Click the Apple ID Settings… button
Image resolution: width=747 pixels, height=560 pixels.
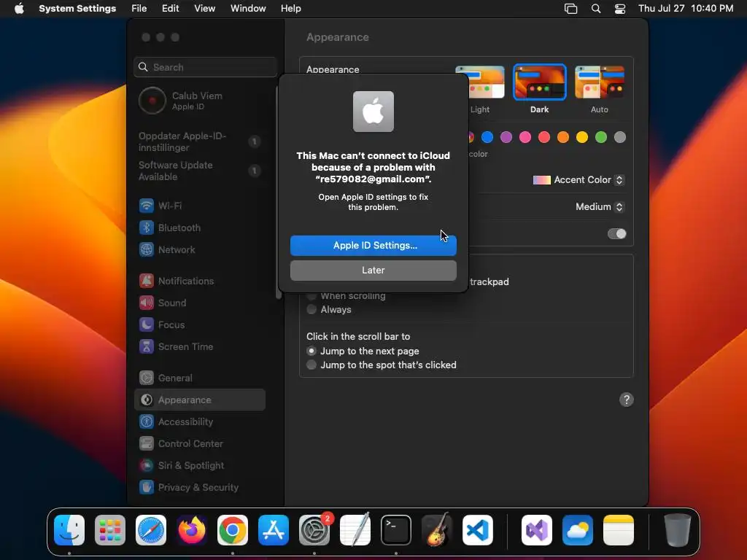pyautogui.click(x=373, y=245)
